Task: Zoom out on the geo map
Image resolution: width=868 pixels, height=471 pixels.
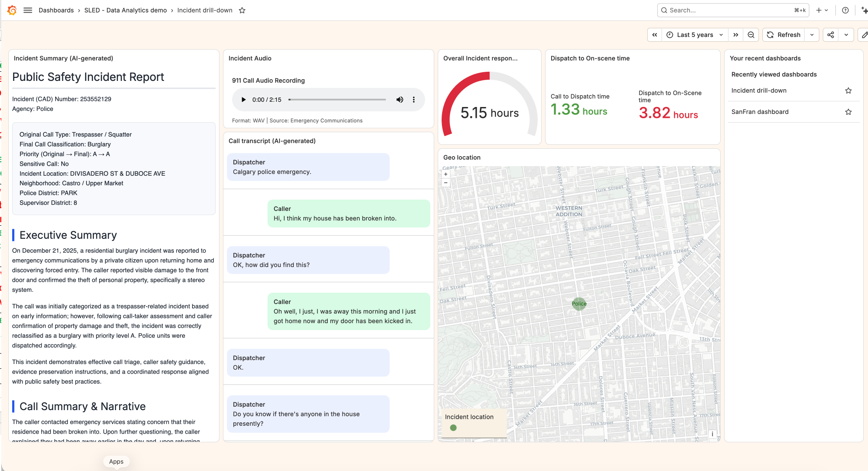Action: [446, 183]
